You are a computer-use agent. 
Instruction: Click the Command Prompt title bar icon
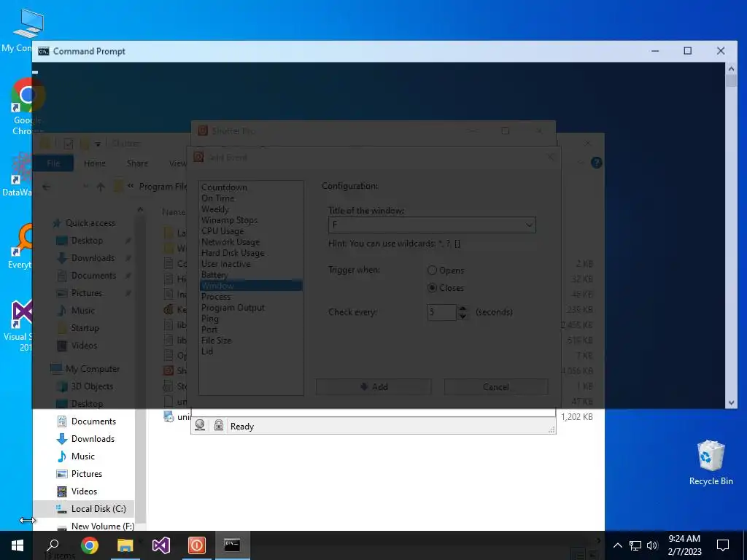click(44, 51)
